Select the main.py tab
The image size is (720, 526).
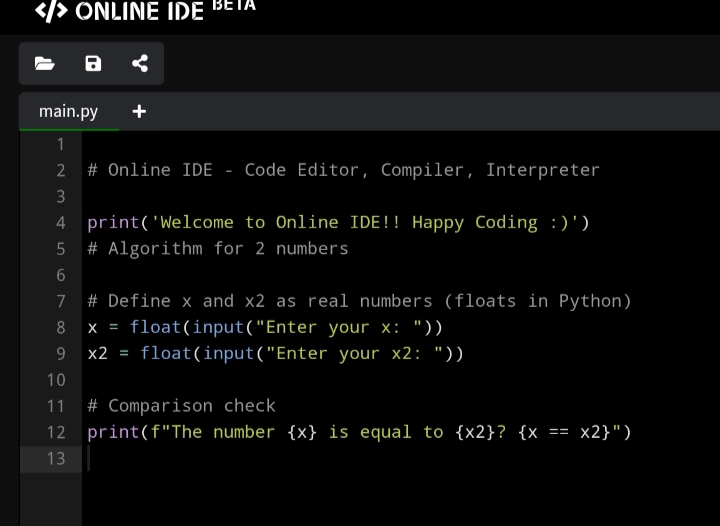tap(68, 112)
